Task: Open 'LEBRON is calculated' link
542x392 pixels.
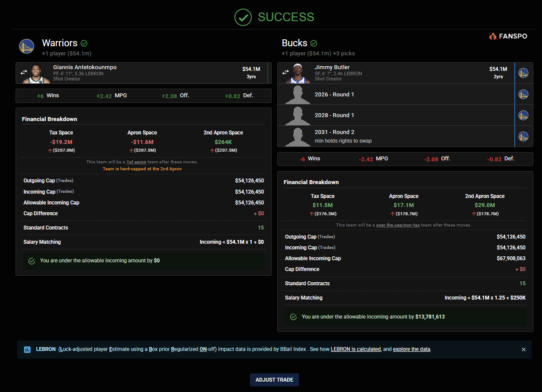Action: tap(356, 349)
